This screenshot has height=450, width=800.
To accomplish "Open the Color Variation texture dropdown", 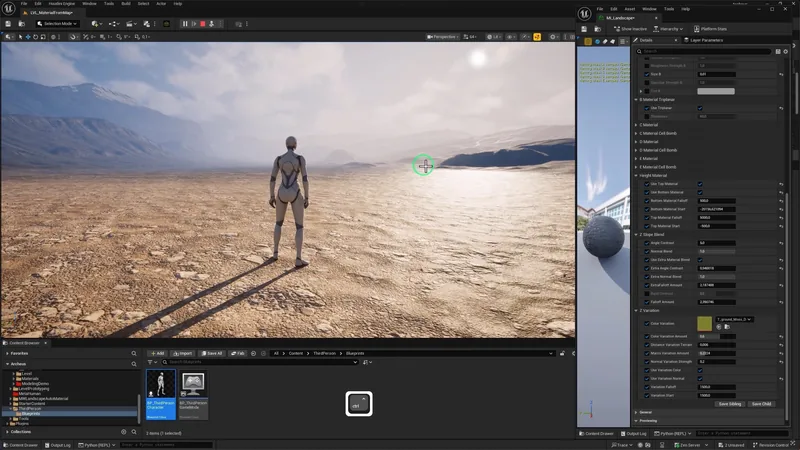I will click(x=734, y=319).
